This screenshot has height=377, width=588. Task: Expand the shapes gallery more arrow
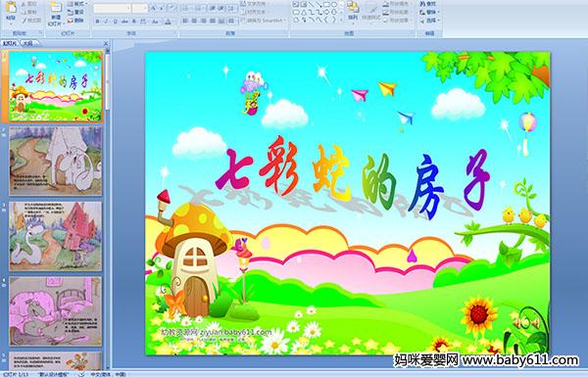click(x=341, y=20)
